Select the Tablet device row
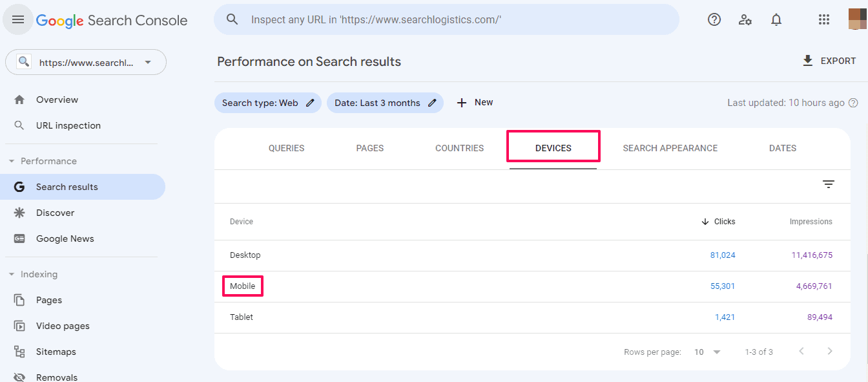The image size is (868, 382). point(532,317)
